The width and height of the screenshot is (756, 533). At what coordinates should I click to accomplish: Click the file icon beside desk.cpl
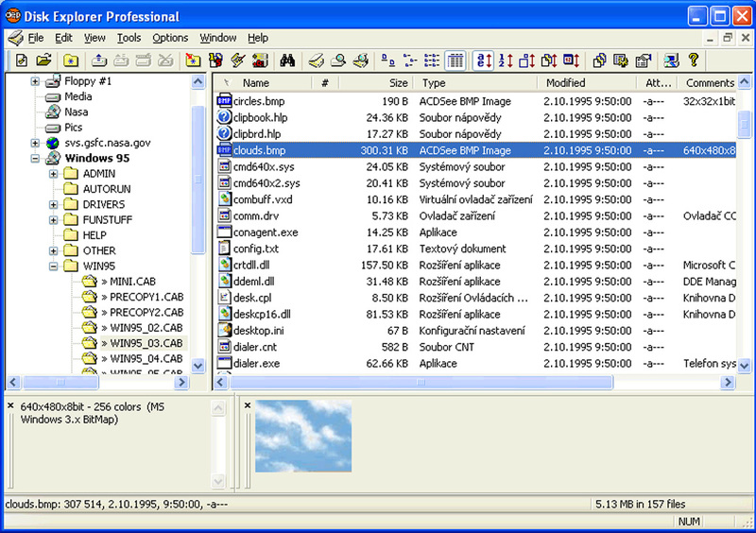tap(224, 298)
